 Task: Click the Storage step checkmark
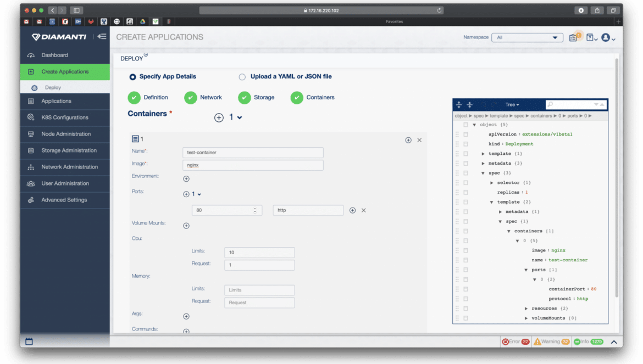click(x=245, y=97)
